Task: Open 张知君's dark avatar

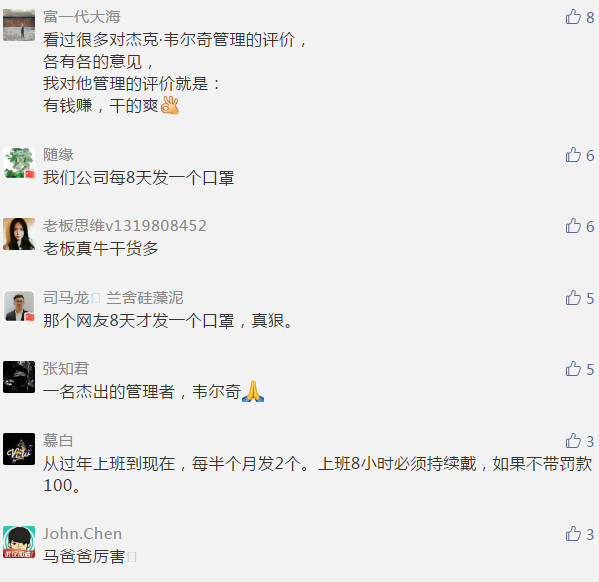Action: pos(19,377)
